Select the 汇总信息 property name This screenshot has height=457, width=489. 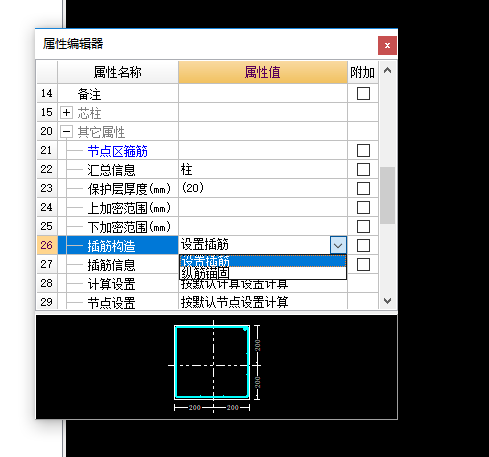pyautogui.click(x=111, y=170)
